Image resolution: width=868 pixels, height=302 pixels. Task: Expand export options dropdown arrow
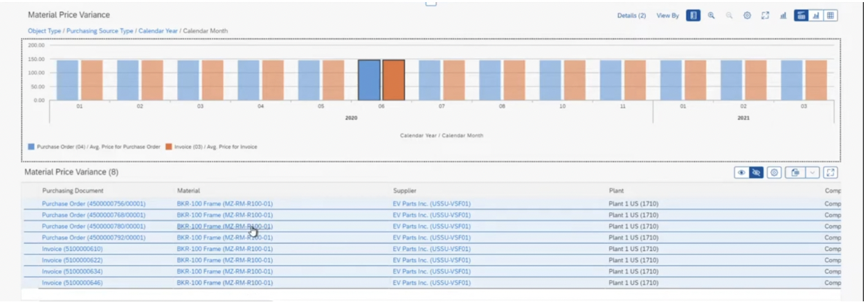coord(811,172)
